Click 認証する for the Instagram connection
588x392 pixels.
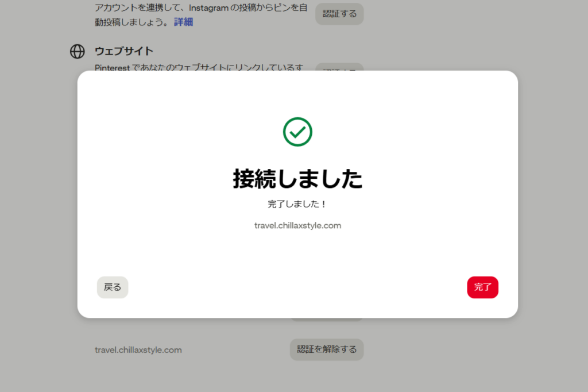339,13
